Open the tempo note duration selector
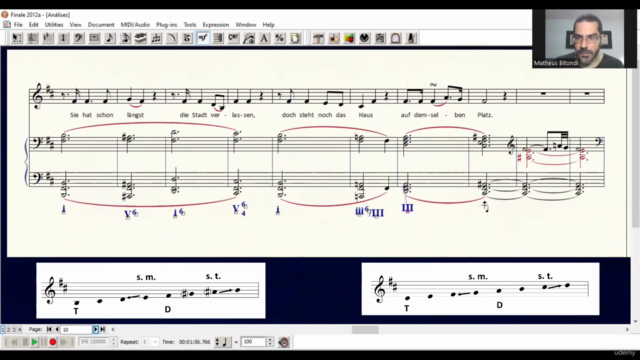Image resolution: width=640 pixels, height=360 pixels. pyautogui.click(x=223, y=342)
